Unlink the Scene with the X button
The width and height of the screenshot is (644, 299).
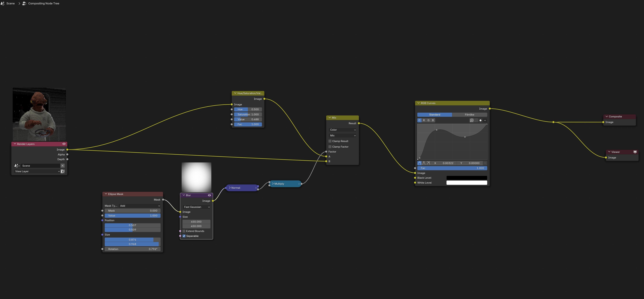pos(63,166)
